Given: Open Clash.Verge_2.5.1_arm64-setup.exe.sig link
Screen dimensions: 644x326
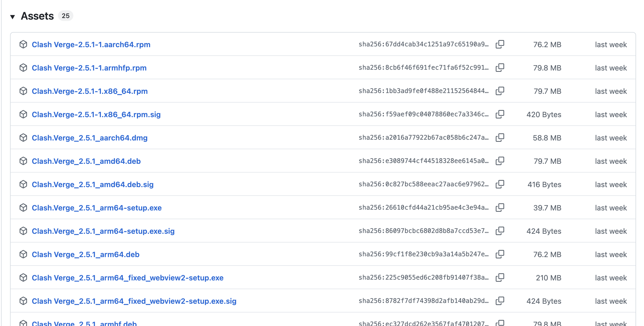Looking at the screenshot, I should click(x=103, y=231).
